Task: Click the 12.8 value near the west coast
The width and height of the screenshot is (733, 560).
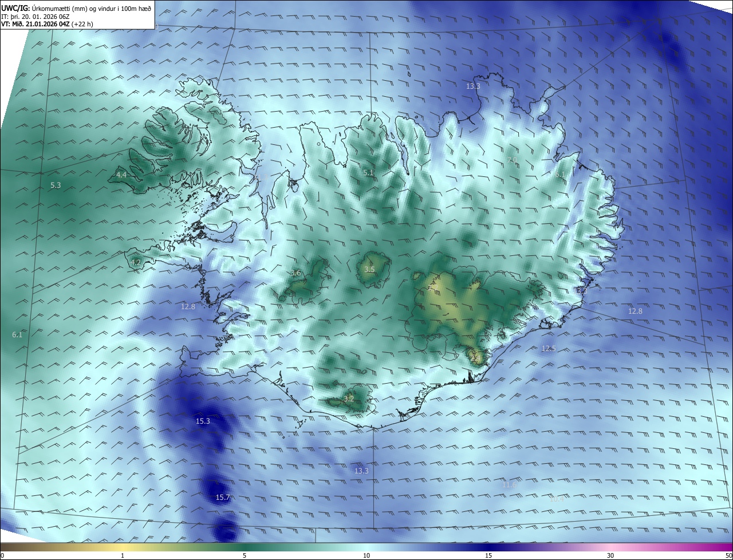Action: point(188,306)
